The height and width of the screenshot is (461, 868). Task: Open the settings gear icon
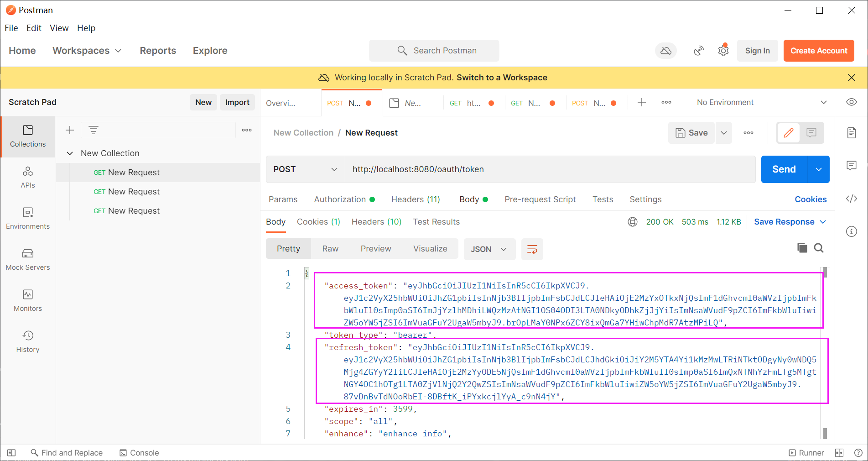[x=723, y=51]
